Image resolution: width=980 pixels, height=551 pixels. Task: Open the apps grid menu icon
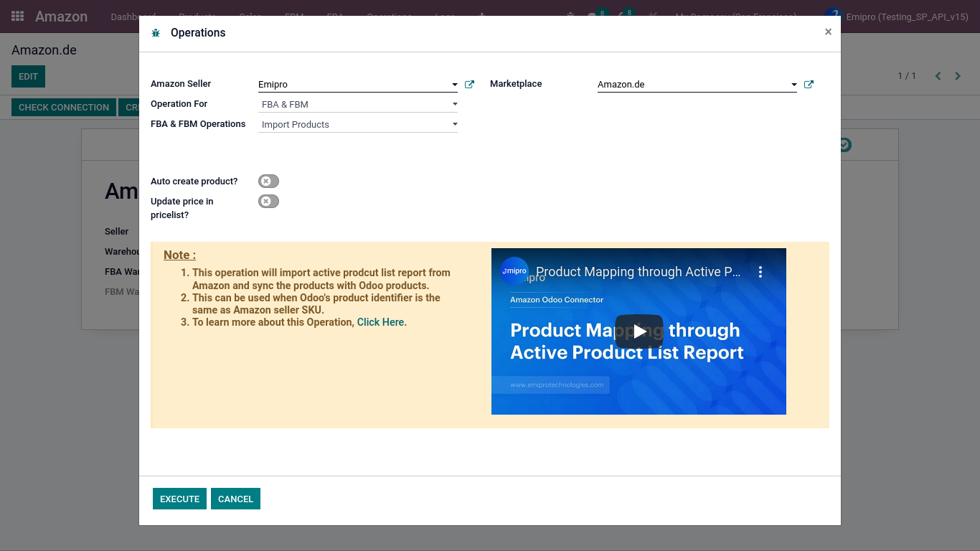click(x=17, y=16)
